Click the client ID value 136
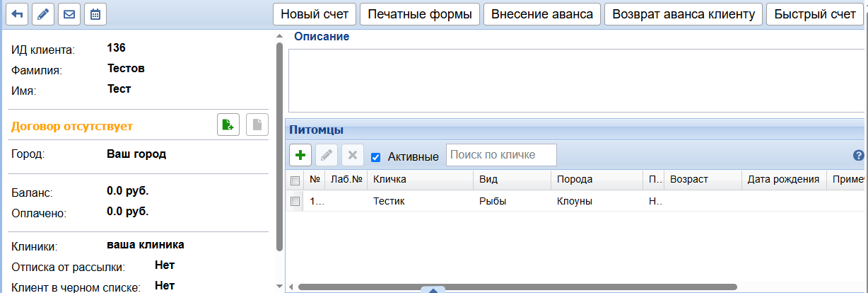This screenshot has height=293, width=868. 116,48
